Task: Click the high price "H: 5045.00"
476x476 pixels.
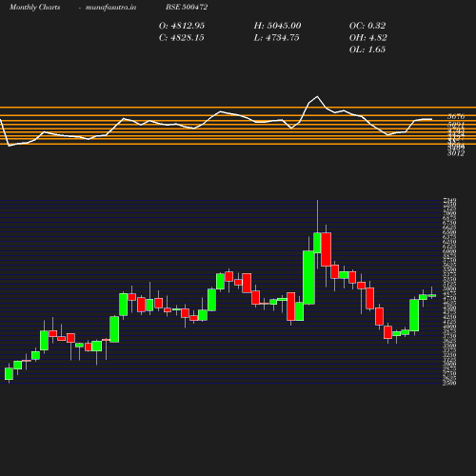Action: tap(277, 26)
